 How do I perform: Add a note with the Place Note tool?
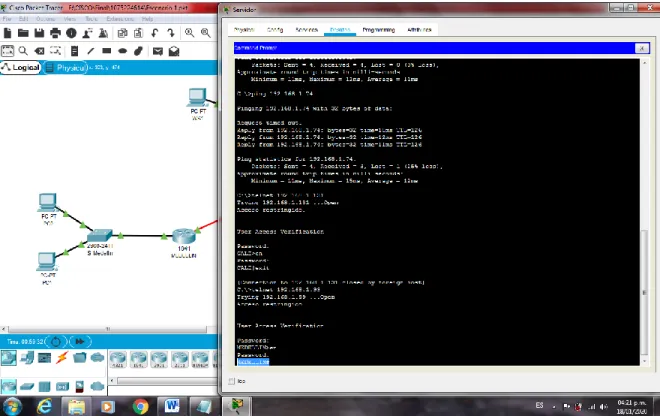pyautogui.click(x=75, y=51)
